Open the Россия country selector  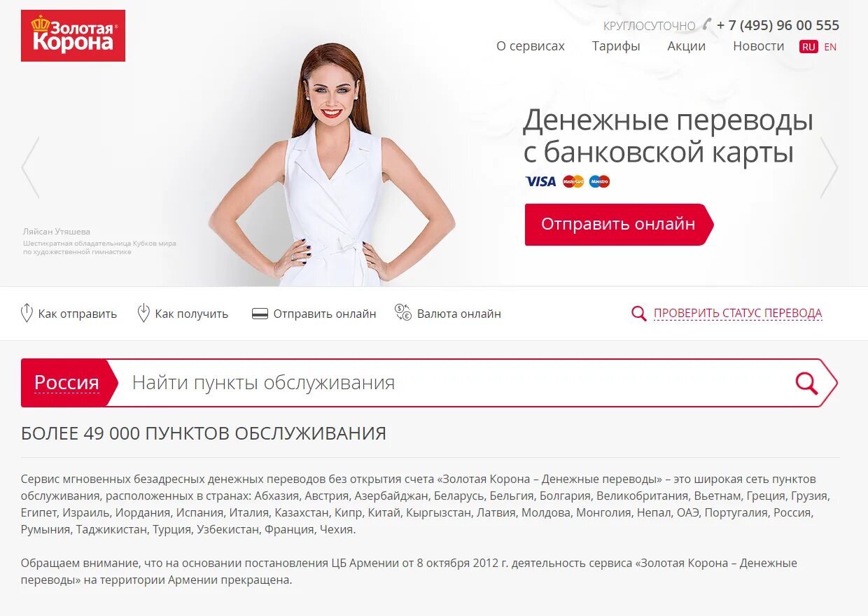66,383
